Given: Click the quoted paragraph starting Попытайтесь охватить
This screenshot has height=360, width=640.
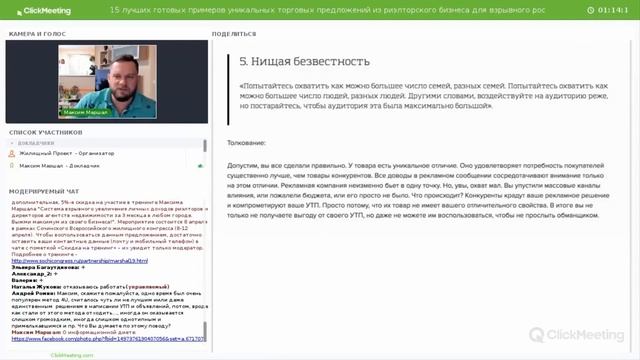Looking at the screenshot, I should (424, 96).
